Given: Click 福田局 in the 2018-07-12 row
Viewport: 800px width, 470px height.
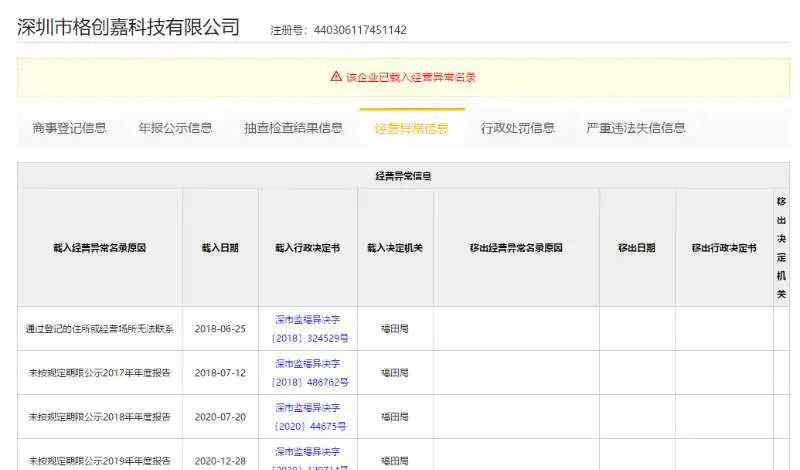Looking at the screenshot, I should coord(395,373).
